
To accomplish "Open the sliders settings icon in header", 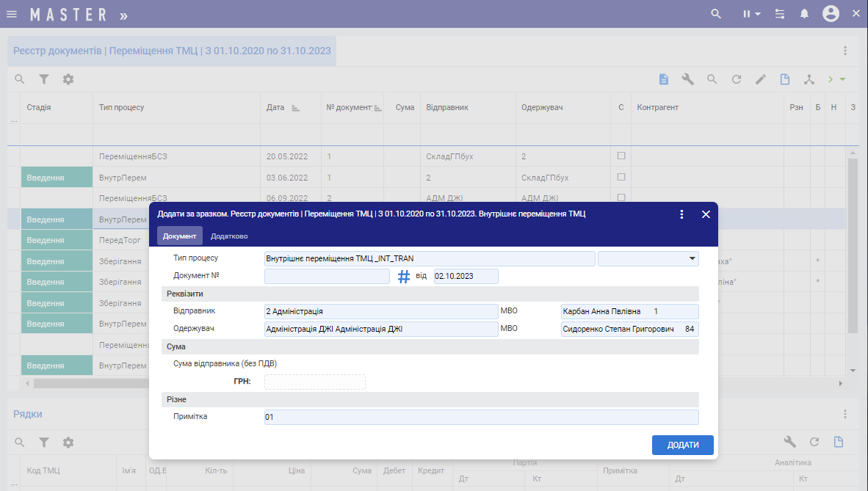I will 779,14.
